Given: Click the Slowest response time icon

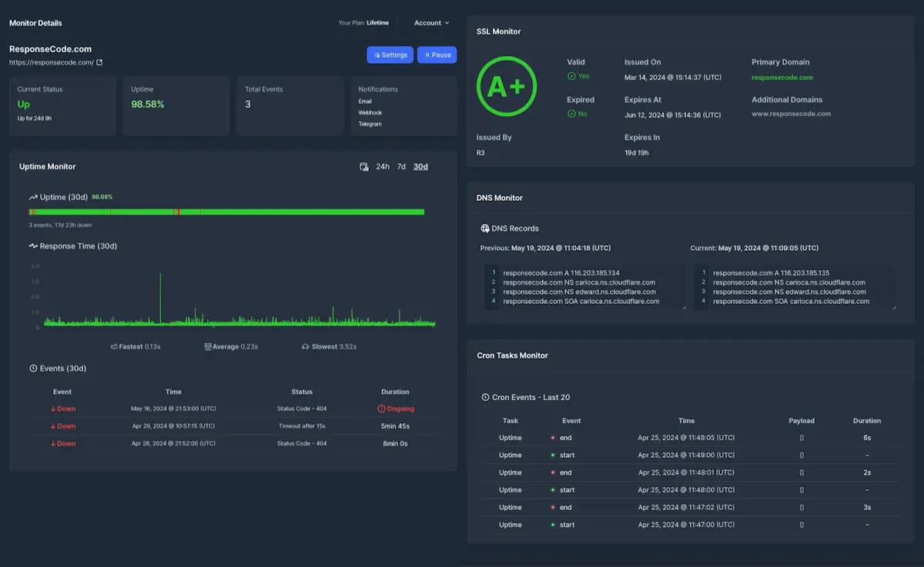Looking at the screenshot, I should click(306, 347).
